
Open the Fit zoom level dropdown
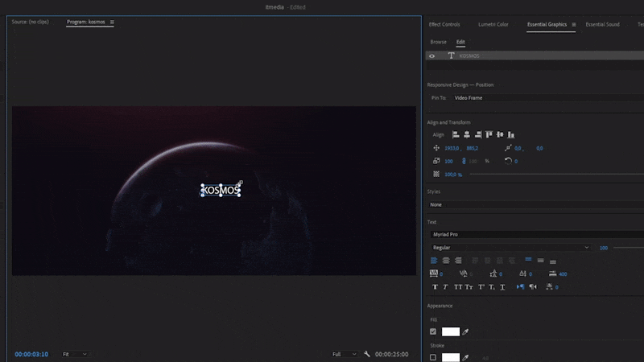[x=75, y=354]
